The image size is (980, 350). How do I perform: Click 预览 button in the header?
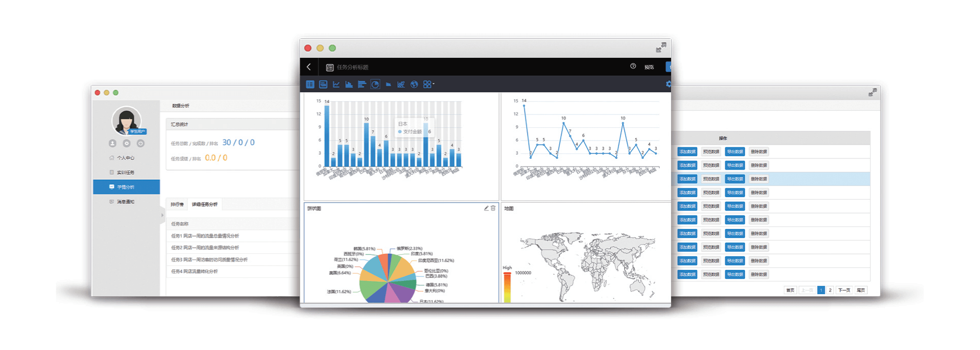(649, 67)
